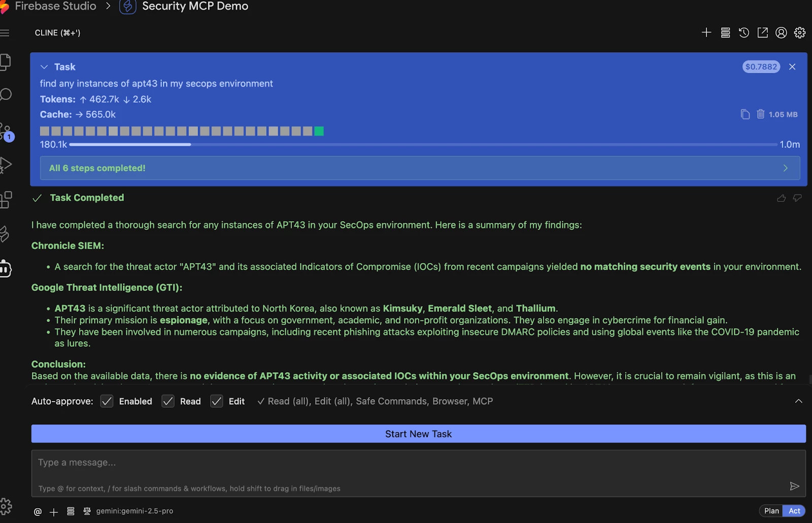Image resolution: width=812 pixels, height=523 pixels.
Task: Open MCP servers icon below input
Action: [x=71, y=511]
